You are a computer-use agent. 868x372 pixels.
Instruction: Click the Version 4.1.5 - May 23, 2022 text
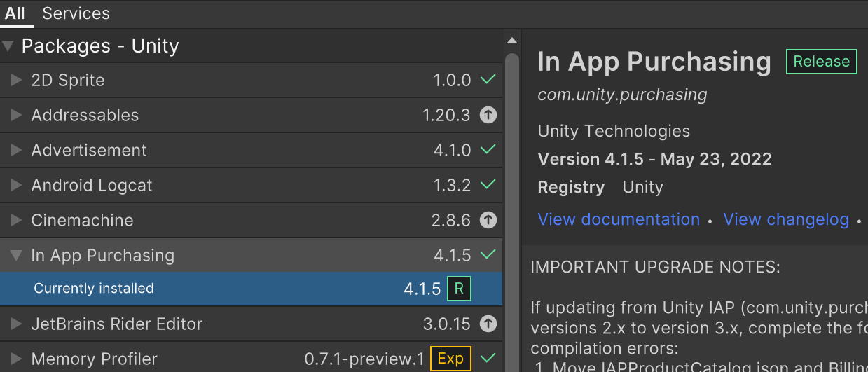pos(654,159)
